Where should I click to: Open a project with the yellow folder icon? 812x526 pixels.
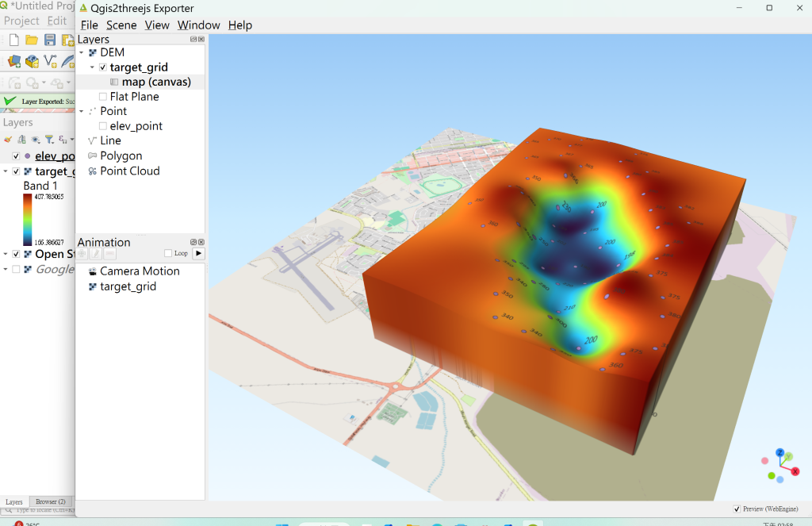(32, 40)
